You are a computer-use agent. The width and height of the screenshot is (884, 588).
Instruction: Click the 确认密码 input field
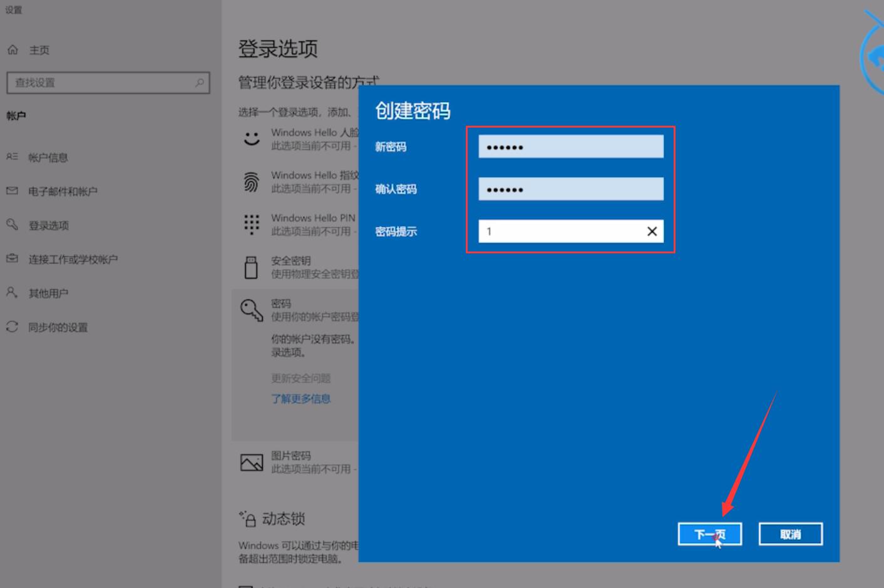[x=570, y=189]
